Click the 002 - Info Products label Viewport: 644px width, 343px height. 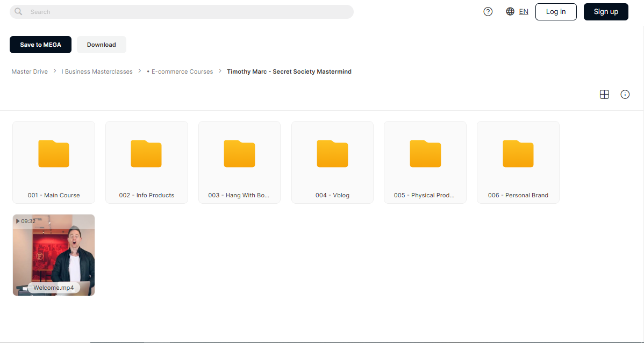pos(147,195)
